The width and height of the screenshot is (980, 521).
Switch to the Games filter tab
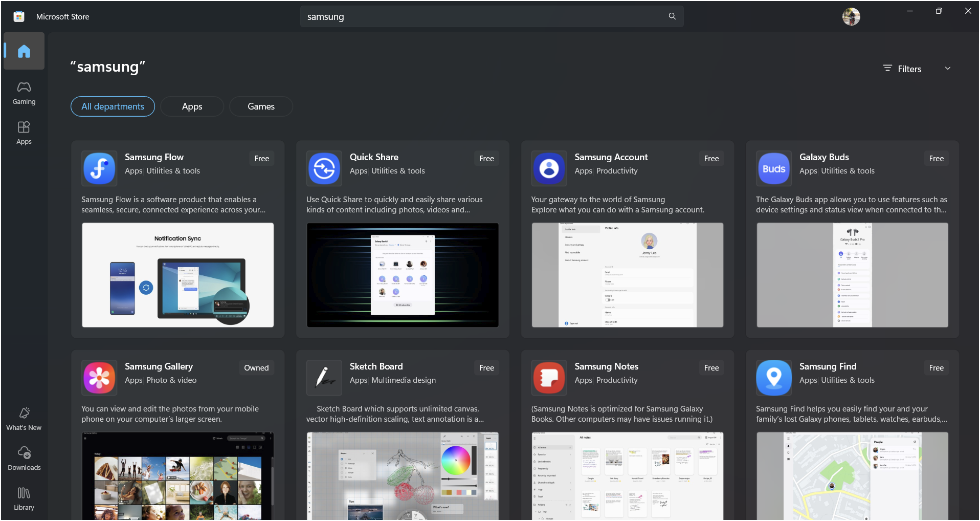[x=261, y=106]
